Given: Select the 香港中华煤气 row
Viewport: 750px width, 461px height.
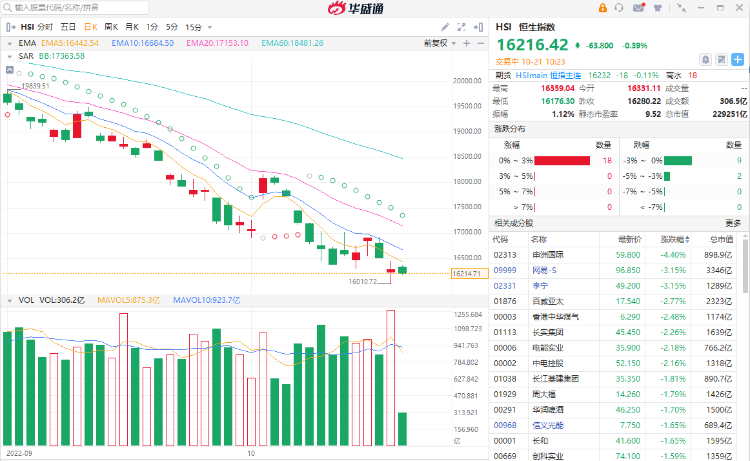Looking at the screenshot, I should [615, 317].
